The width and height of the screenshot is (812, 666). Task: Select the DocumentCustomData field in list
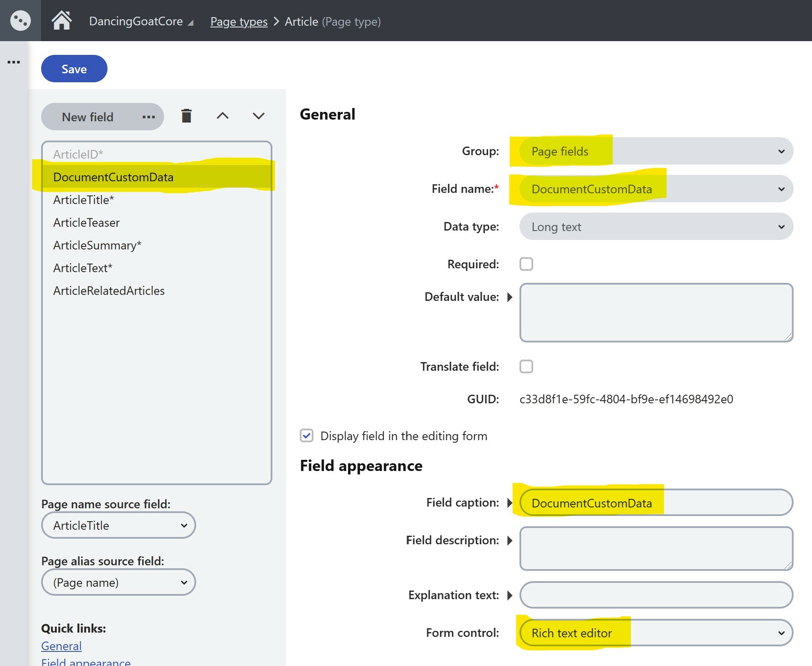coord(157,177)
